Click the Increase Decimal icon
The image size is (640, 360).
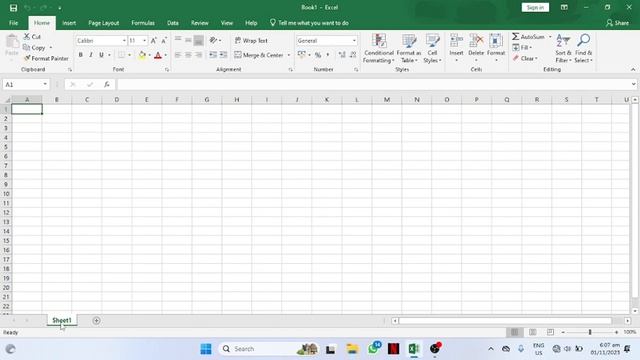[x=342, y=55]
